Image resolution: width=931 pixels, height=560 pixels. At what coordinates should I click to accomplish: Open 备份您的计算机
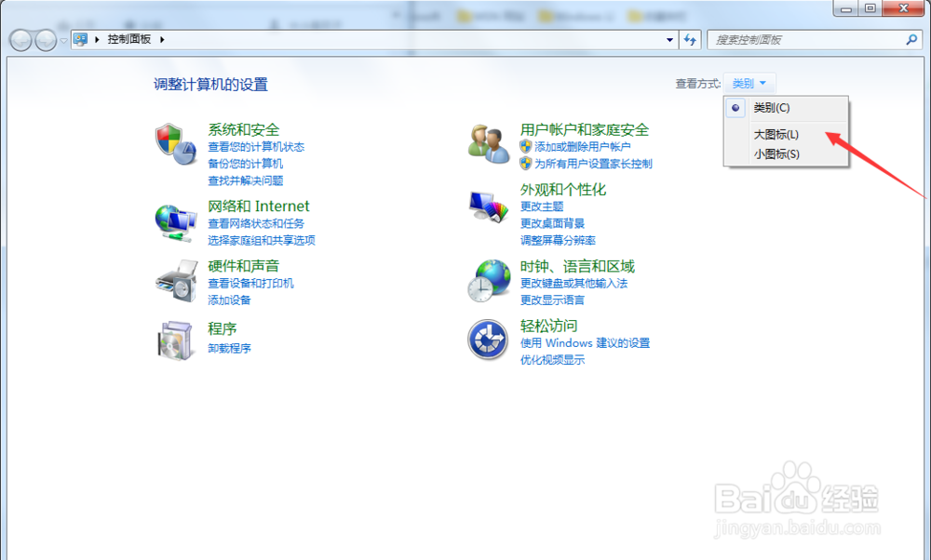coord(245,163)
